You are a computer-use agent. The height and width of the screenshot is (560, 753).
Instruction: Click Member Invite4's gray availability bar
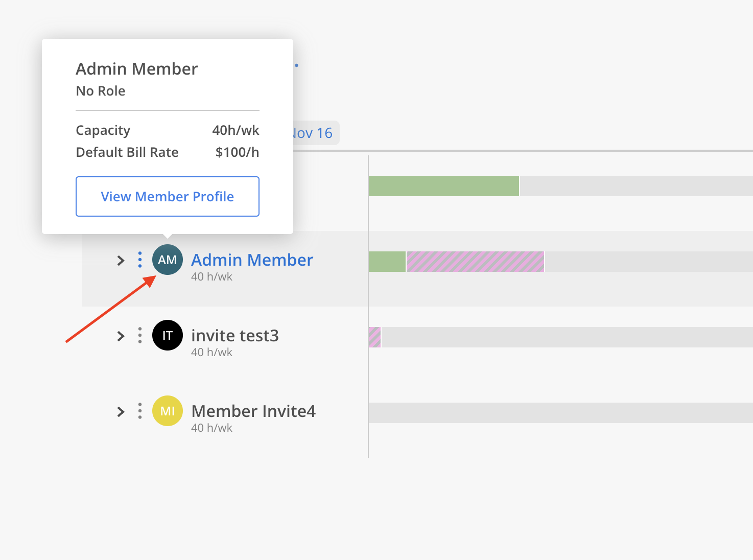point(560,413)
